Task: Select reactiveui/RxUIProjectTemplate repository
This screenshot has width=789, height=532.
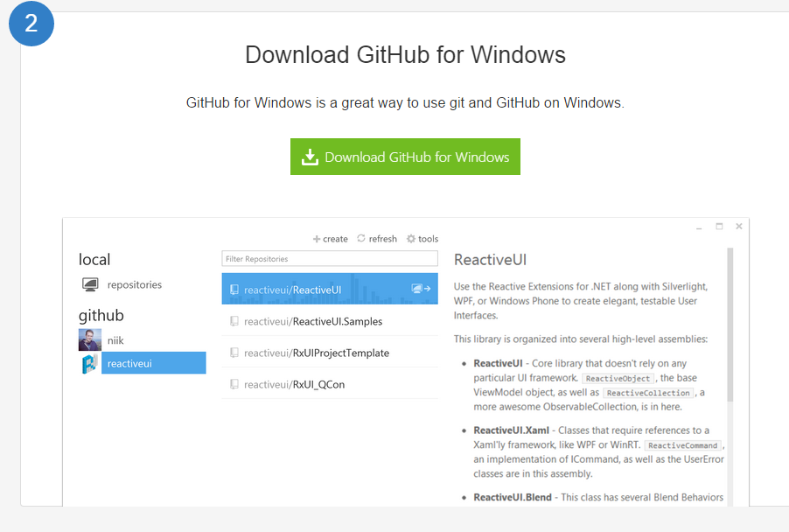Action: pyautogui.click(x=330, y=353)
